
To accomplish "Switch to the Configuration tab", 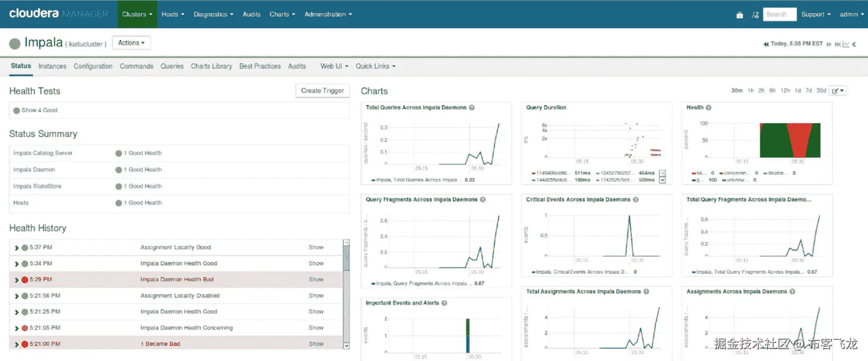I will pyautogui.click(x=93, y=66).
